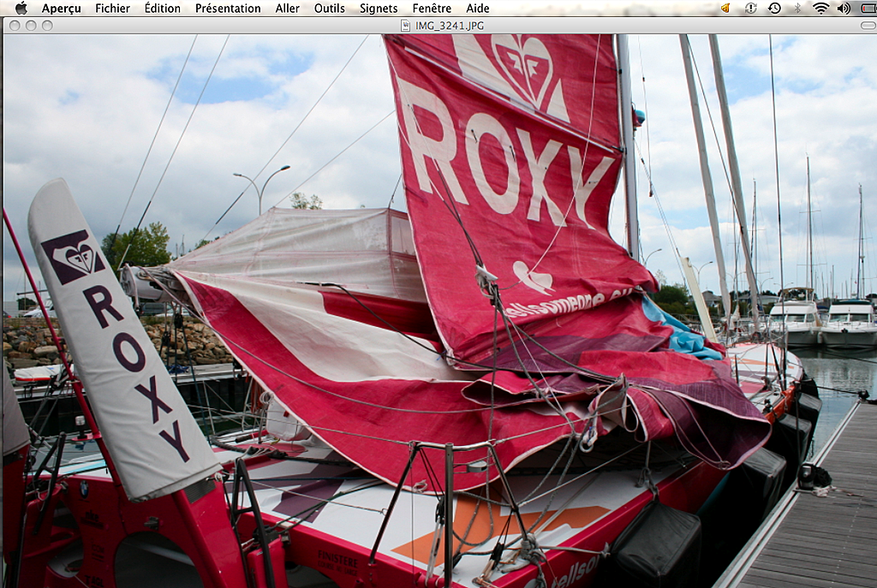877x588 pixels.
Task: Open the Aller menu
Action: click(x=288, y=8)
